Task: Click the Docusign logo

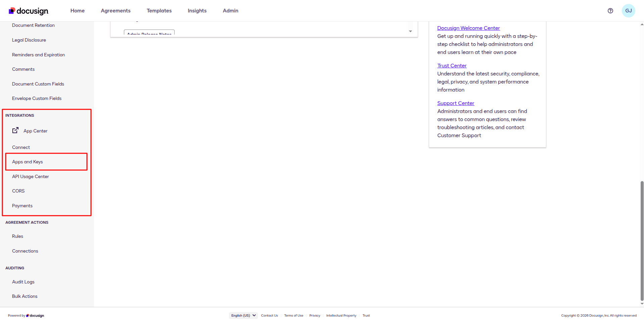Action: click(x=29, y=11)
